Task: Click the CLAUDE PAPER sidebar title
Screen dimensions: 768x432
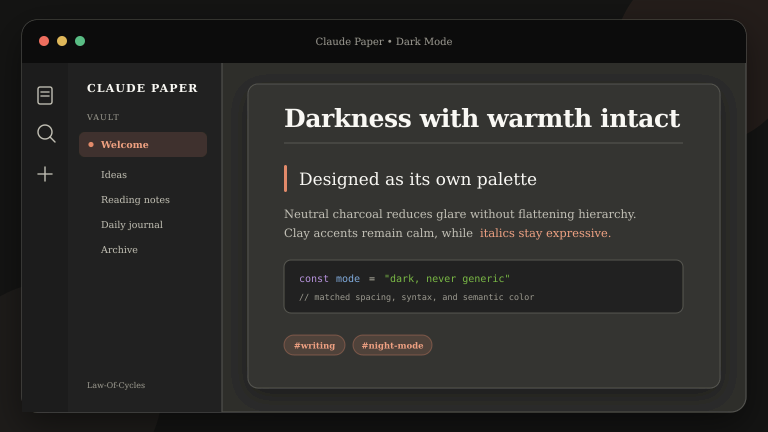Action: pyautogui.click(x=143, y=88)
